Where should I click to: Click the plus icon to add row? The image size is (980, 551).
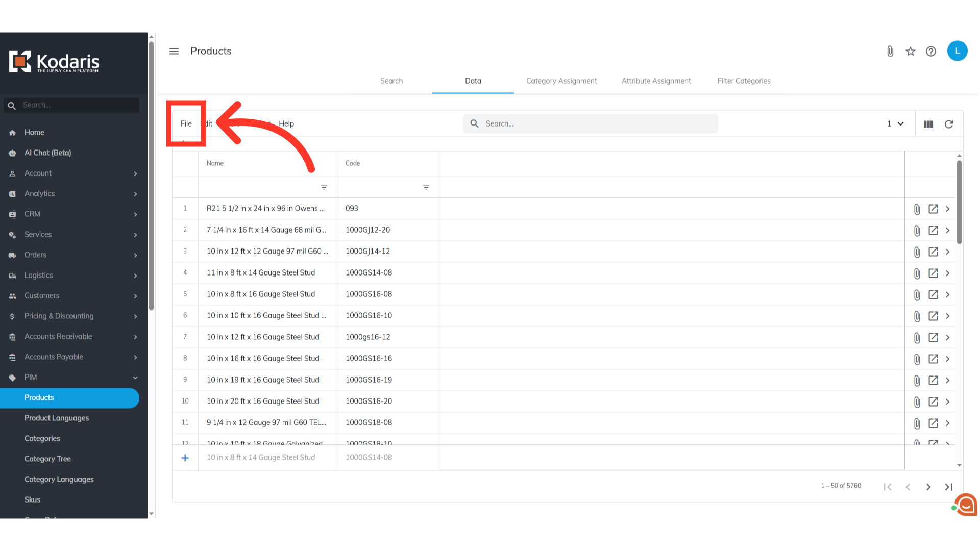point(185,458)
